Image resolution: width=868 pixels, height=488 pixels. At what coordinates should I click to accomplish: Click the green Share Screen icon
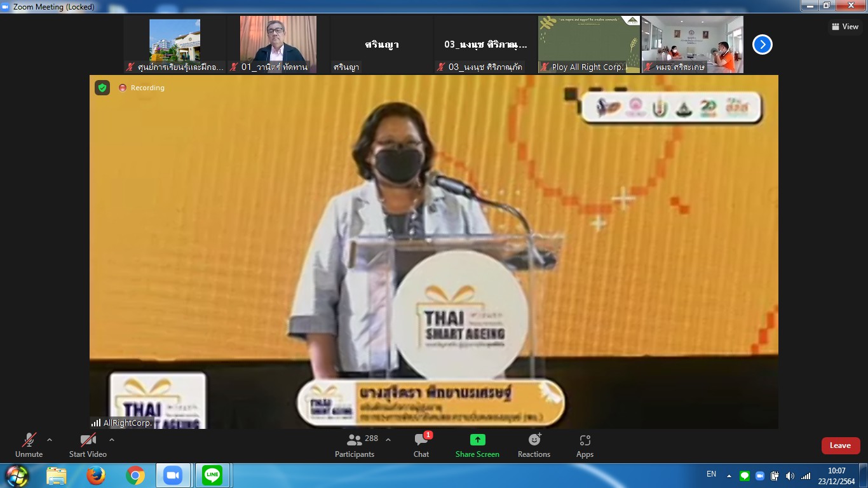pyautogui.click(x=477, y=440)
